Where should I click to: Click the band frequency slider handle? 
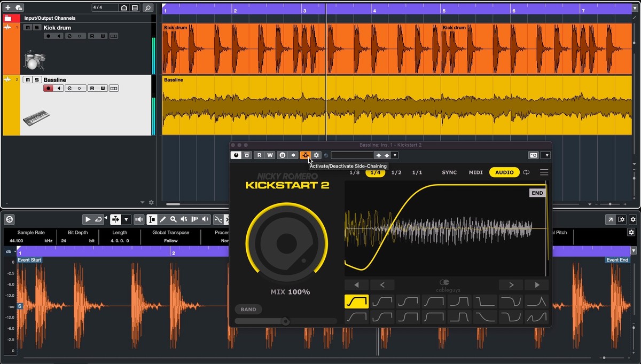coord(285,321)
